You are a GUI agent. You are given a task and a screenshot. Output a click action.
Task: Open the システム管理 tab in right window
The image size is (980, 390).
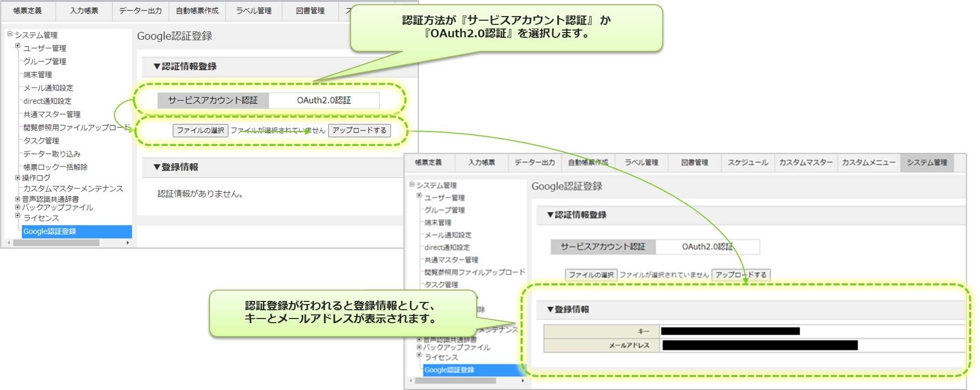927,163
